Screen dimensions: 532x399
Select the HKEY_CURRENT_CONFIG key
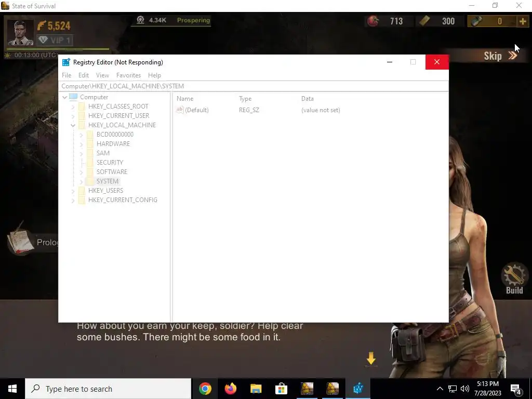[x=123, y=200]
